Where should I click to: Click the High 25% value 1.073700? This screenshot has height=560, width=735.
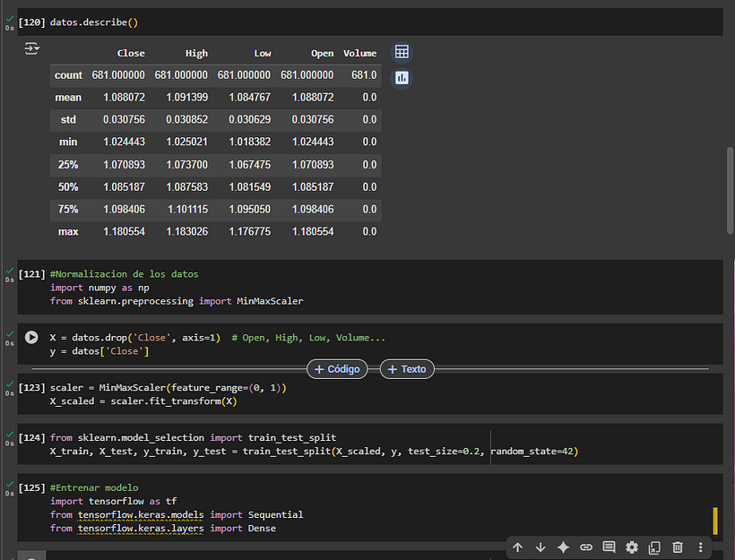pos(187,165)
